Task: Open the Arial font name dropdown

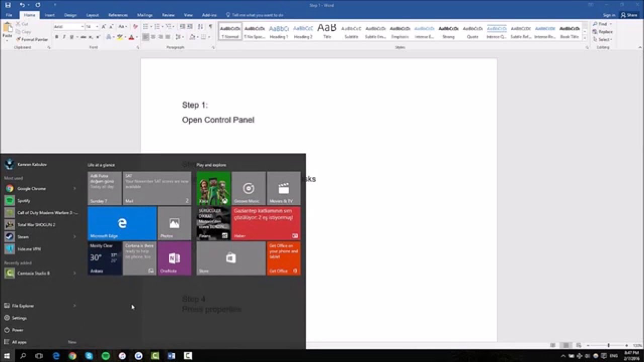Action: tap(82, 27)
